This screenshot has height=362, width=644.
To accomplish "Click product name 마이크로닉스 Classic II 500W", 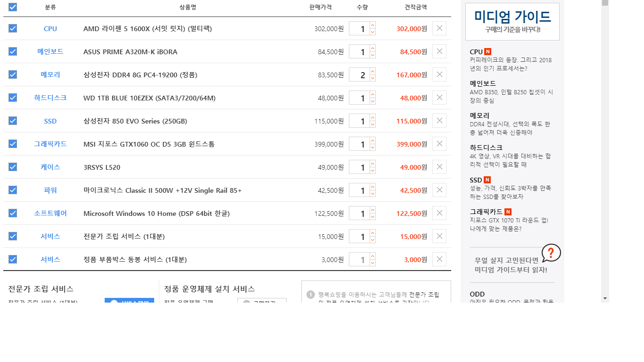I will pyautogui.click(x=163, y=190).
